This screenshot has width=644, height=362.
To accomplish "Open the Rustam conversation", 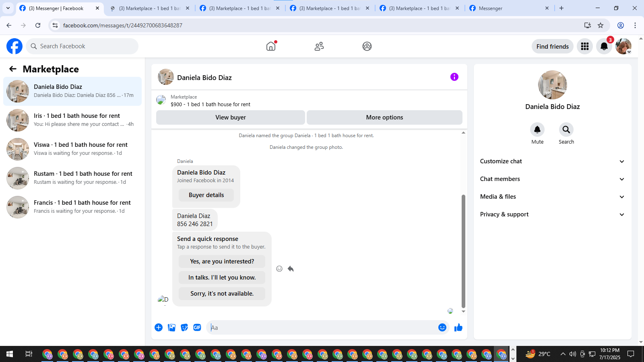I will pos(72,178).
